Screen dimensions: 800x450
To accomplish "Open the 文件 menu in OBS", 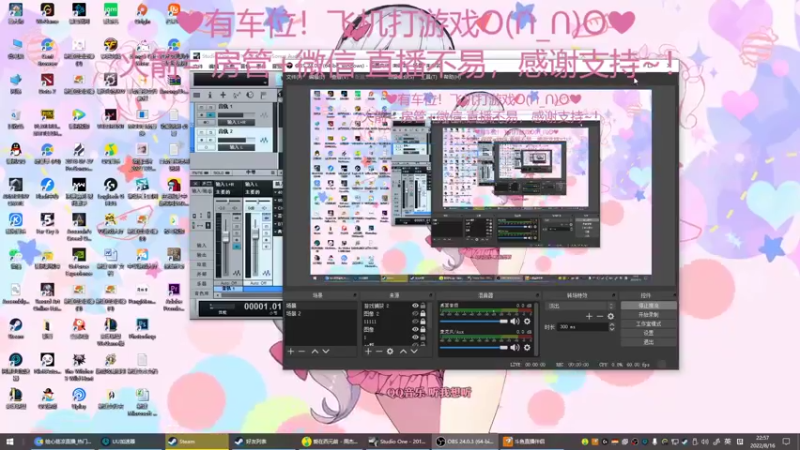I will point(294,78).
